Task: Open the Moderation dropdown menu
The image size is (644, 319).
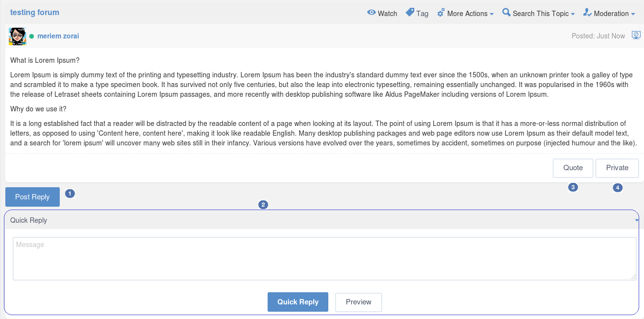Action: point(609,13)
